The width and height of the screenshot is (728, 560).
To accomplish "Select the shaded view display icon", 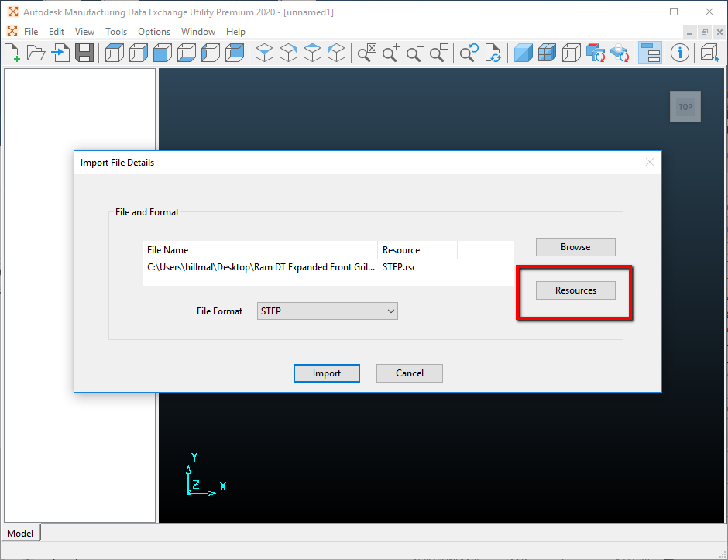I will point(523,52).
